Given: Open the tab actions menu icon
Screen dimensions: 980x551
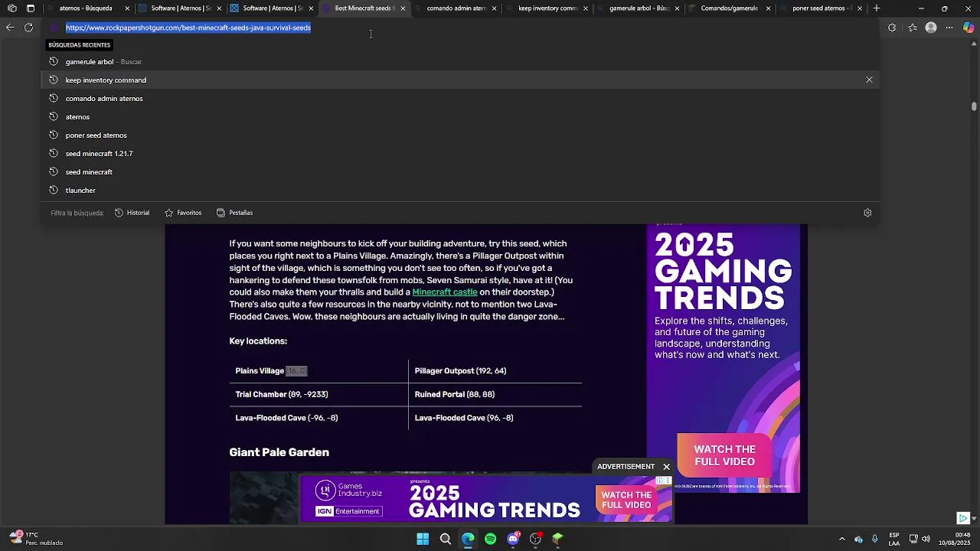Looking at the screenshot, I should [x=31, y=8].
